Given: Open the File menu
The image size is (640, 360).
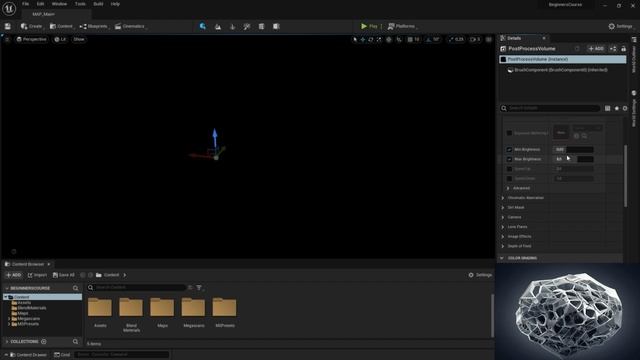Looking at the screenshot, I should coord(25,4).
